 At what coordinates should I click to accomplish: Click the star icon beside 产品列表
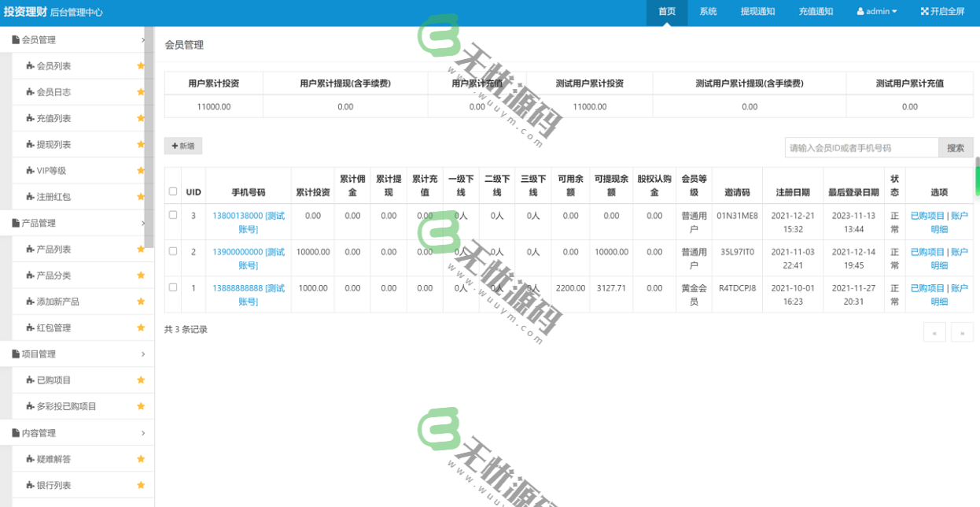(x=141, y=250)
